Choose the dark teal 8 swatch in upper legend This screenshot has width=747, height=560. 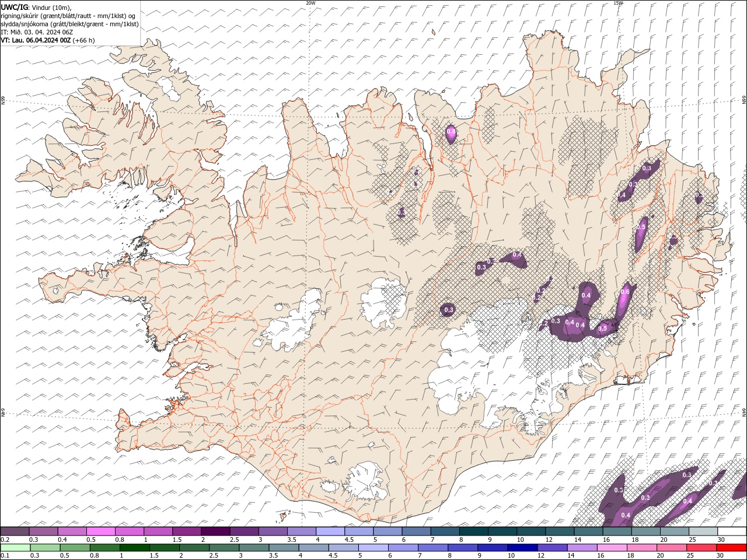coord(474,531)
